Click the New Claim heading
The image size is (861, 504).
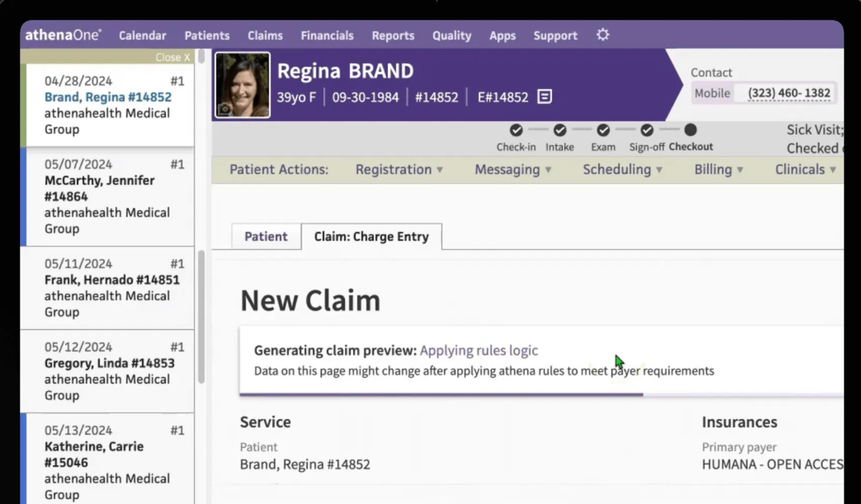pyautogui.click(x=310, y=301)
